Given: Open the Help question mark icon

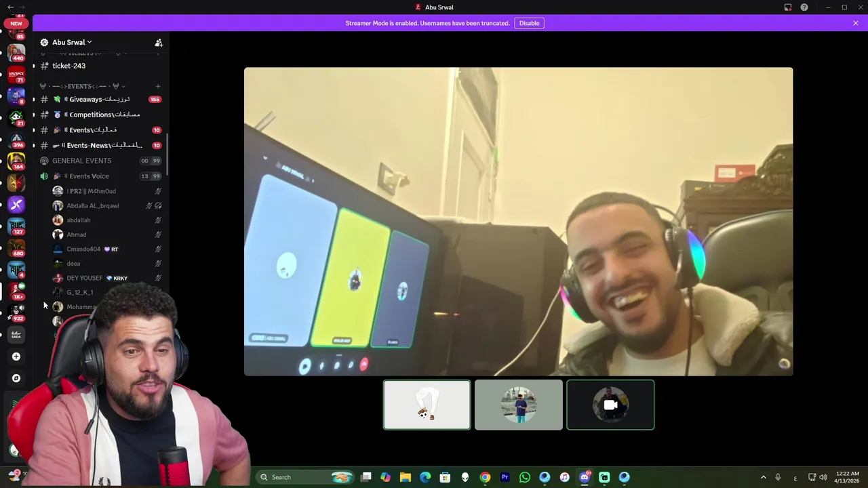Looking at the screenshot, I should pyautogui.click(x=804, y=7).
